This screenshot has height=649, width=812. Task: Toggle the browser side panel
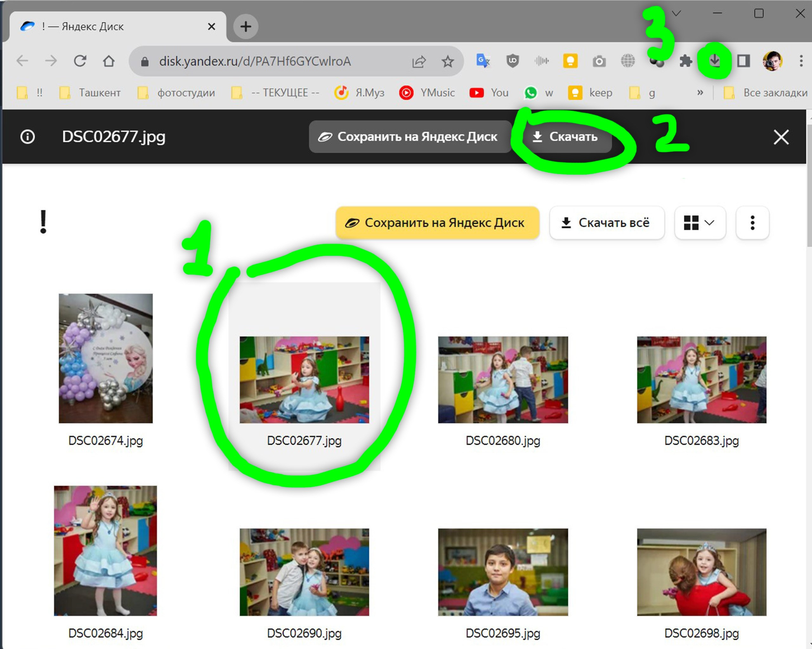click(x=743, y=61)
